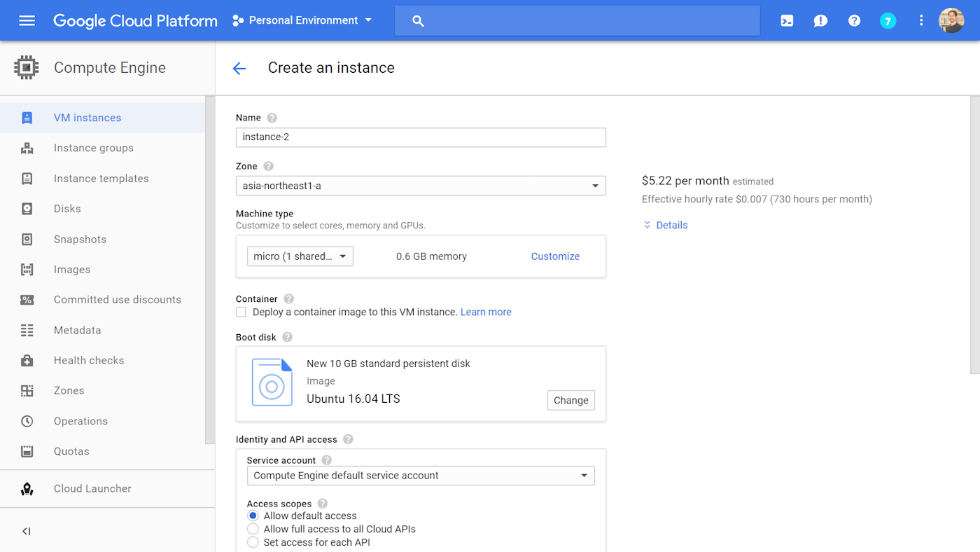This screenshot has height=552, width=980.
Task: Click the sidebar vertical scrollbar
Action: [x=210, y=270]
